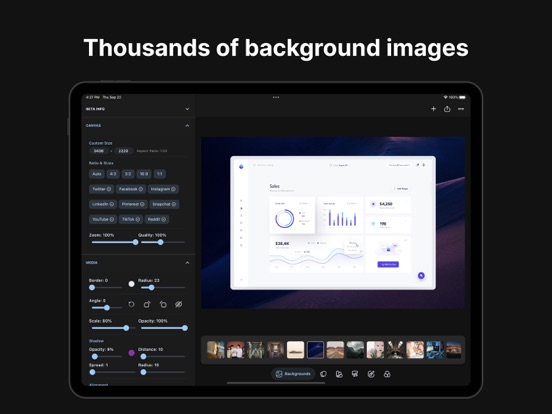Click the Shadow Opacity 9% slider handle
552x414 pixels.
coord(95,357)
